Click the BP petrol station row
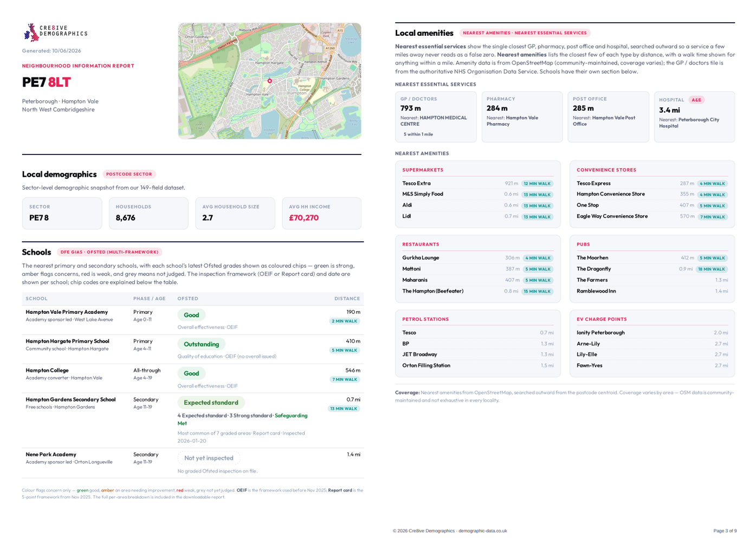756x542 pixels. pos(478,344)
